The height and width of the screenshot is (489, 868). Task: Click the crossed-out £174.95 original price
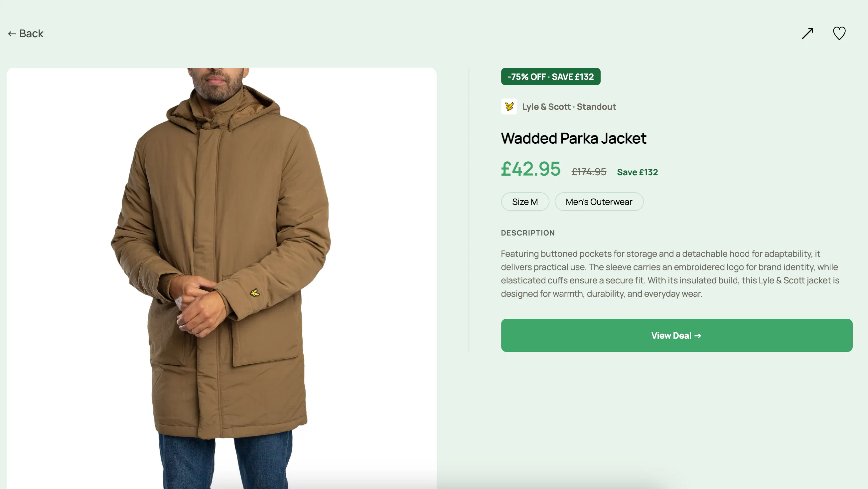coord(589,172)
